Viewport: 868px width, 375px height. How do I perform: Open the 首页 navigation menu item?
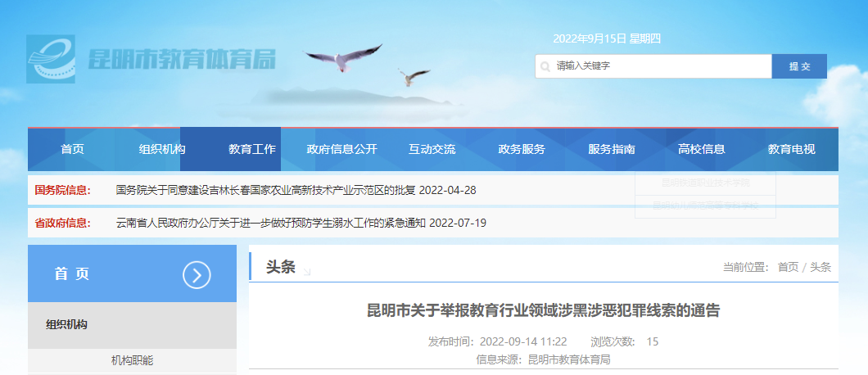(72, 149)
